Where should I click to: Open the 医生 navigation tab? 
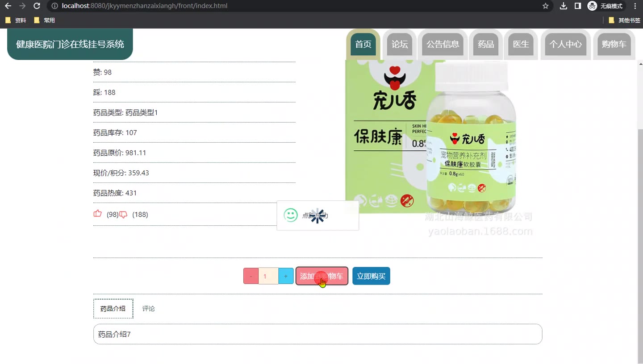click(521, 44)
